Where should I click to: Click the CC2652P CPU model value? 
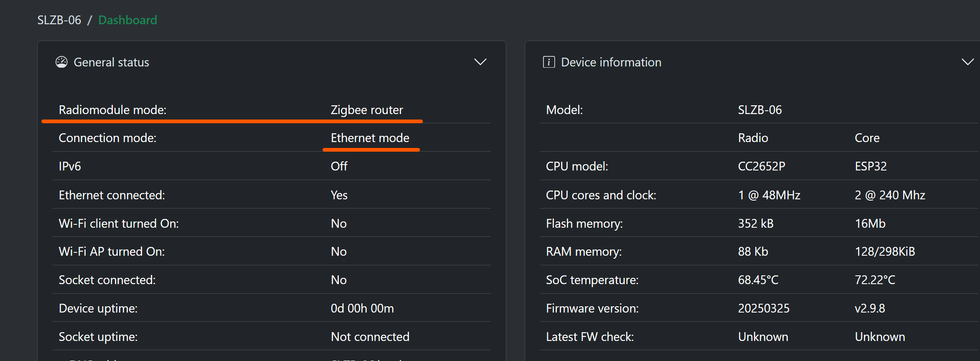tap(762, 166)
